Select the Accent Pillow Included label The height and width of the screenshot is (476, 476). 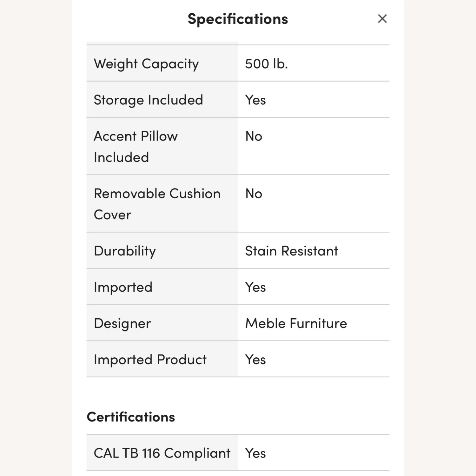click(136, 146)
